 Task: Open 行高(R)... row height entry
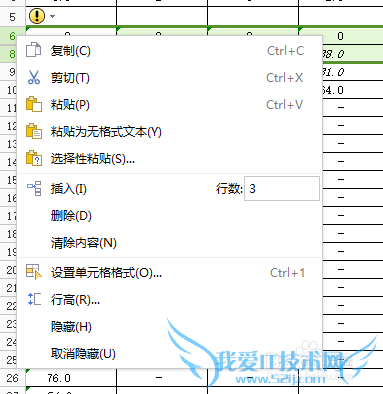[170, 300]
